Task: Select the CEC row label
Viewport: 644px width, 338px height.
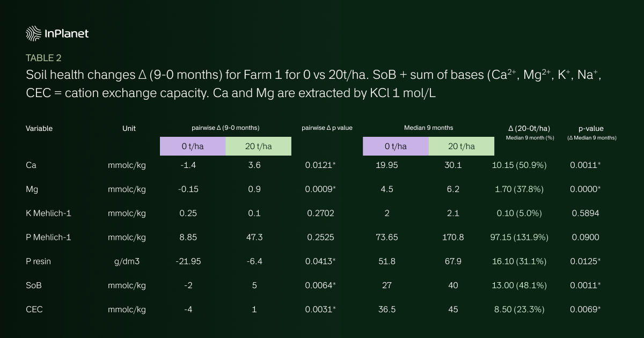Action: pyautogui.click(x=34, y=310)
